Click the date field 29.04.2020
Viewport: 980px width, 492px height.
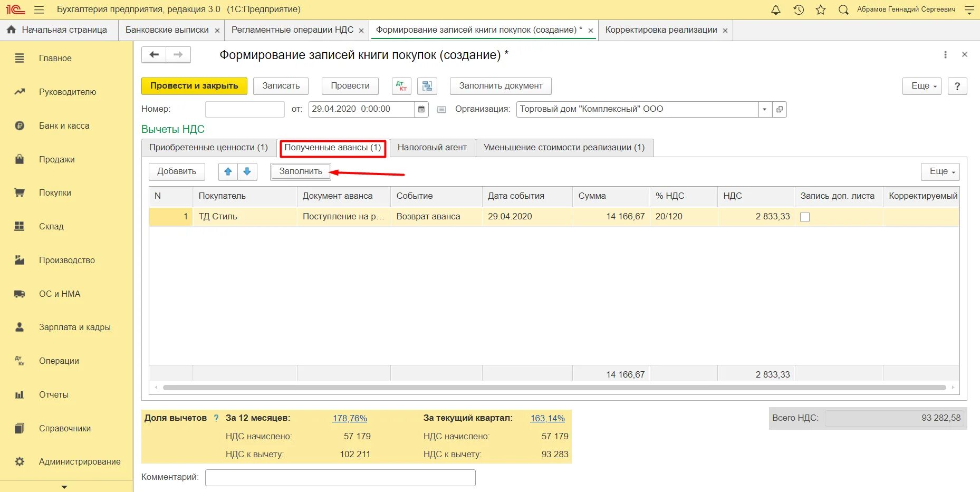coord(362,109)
